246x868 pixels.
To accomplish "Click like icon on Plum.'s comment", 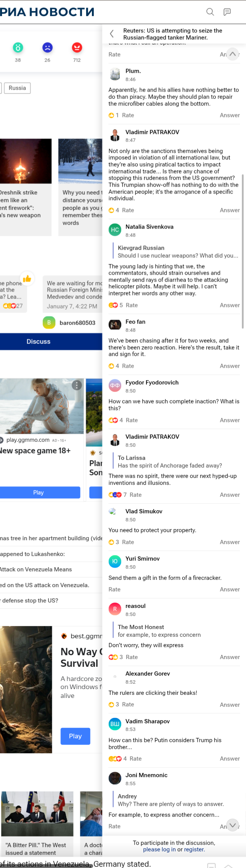I will (x=111, y=115).
